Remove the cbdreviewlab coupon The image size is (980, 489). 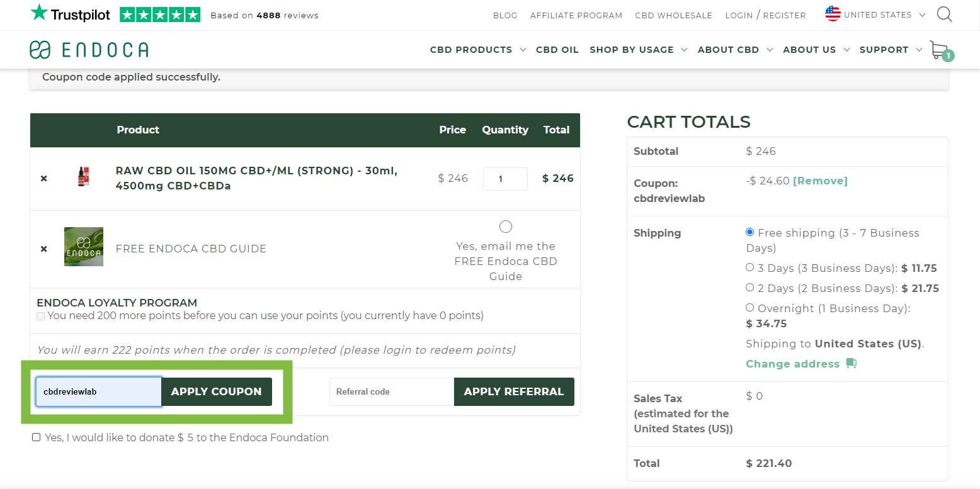click(820, 181)
